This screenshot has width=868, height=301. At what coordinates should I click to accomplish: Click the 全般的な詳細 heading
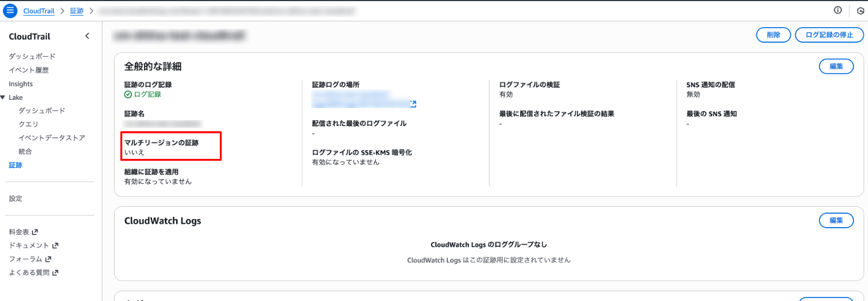(x=153, y=67)
